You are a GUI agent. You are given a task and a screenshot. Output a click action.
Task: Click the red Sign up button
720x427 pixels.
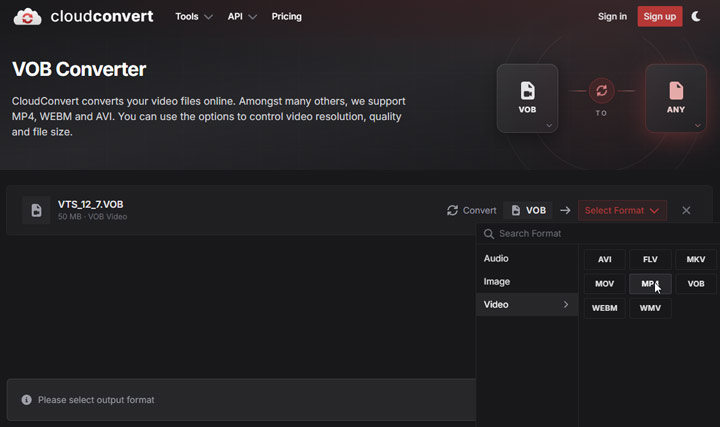point(659,17)
